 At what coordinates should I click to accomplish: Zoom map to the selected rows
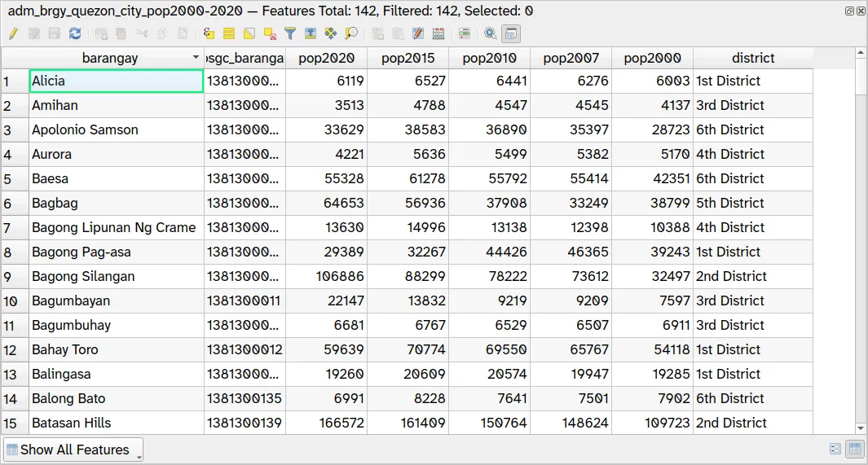(351, 33)
